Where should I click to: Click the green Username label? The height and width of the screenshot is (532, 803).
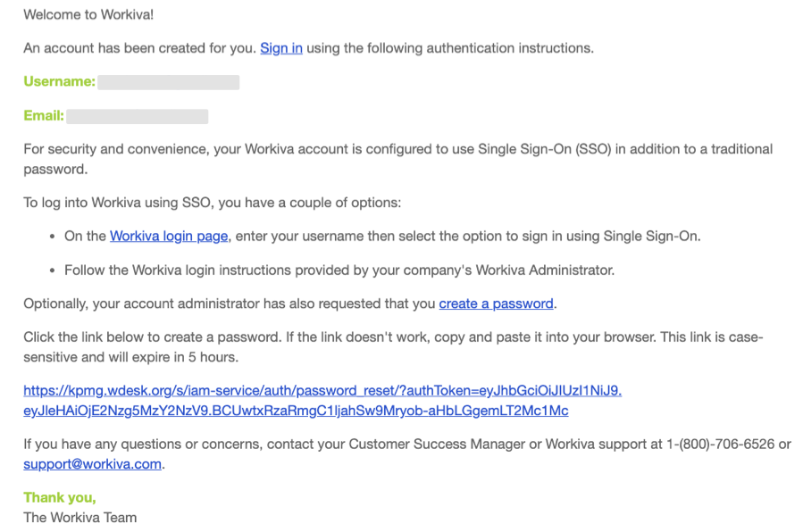pyautogui.click(x=60, y=82)
